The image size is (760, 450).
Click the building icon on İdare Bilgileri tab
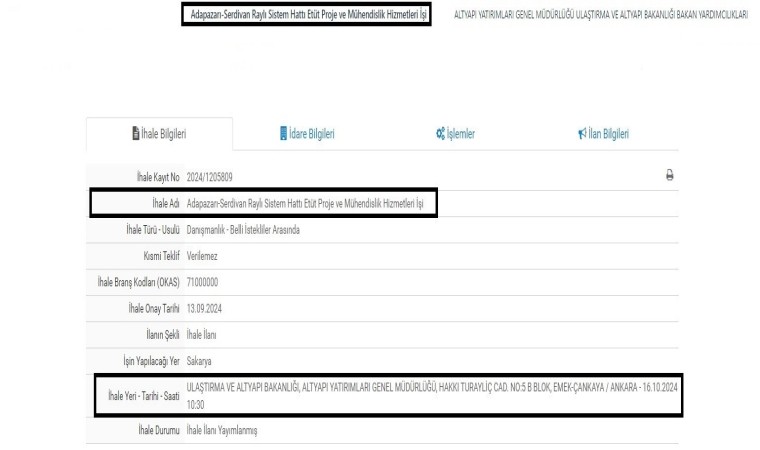pos(282,134)
